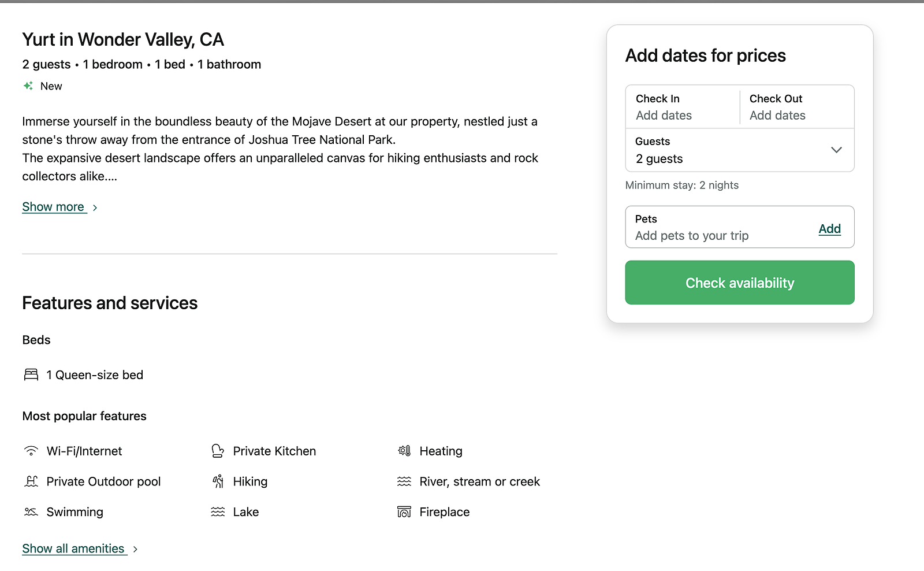Click Add link for pets
This screenshot has width=924, height=571.
[829, 229]
